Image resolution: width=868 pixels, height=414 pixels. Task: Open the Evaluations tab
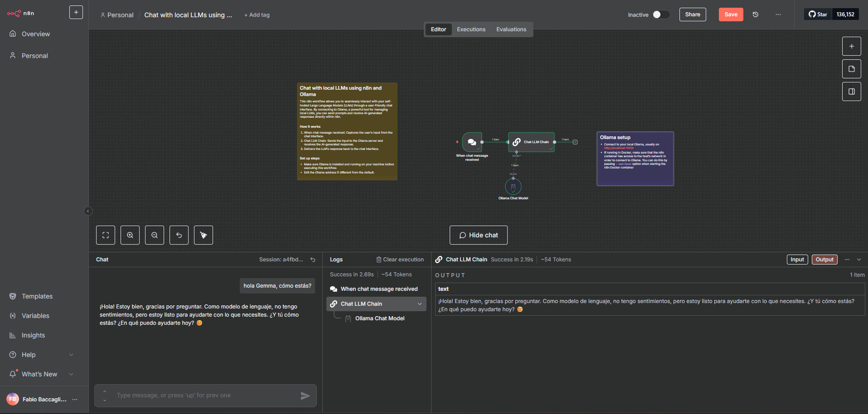point(511,29)
